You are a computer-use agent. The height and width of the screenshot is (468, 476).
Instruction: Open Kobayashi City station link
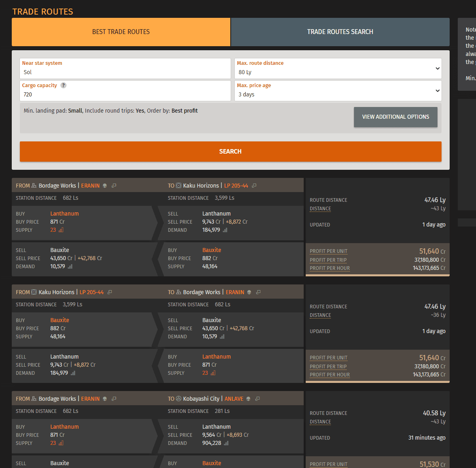(201, 399)
